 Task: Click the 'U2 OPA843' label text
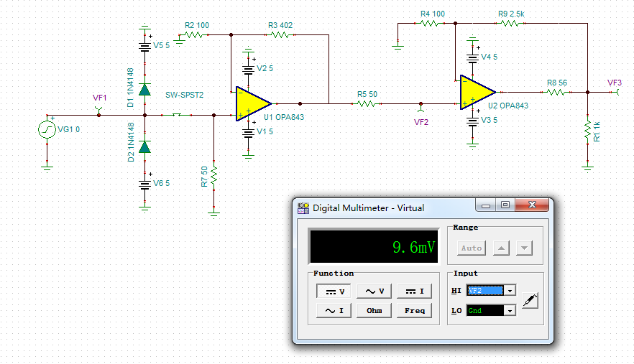(x=508, y=106)
